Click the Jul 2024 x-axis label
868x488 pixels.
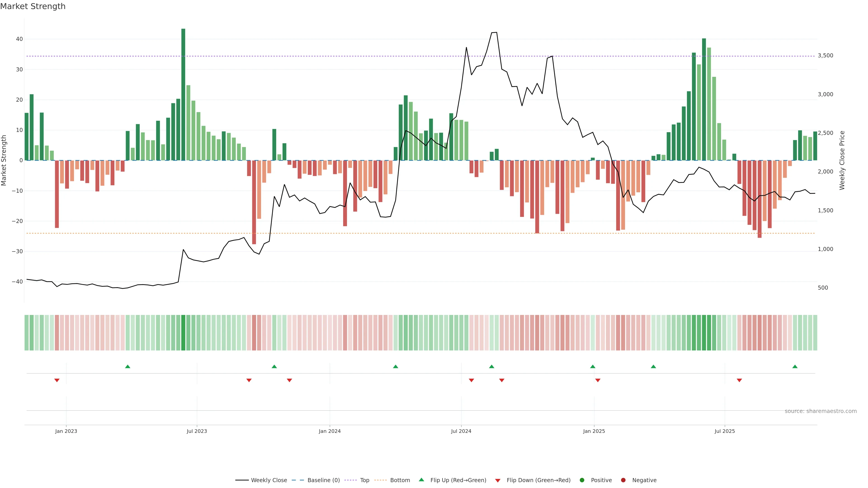[x=461, y=431]
